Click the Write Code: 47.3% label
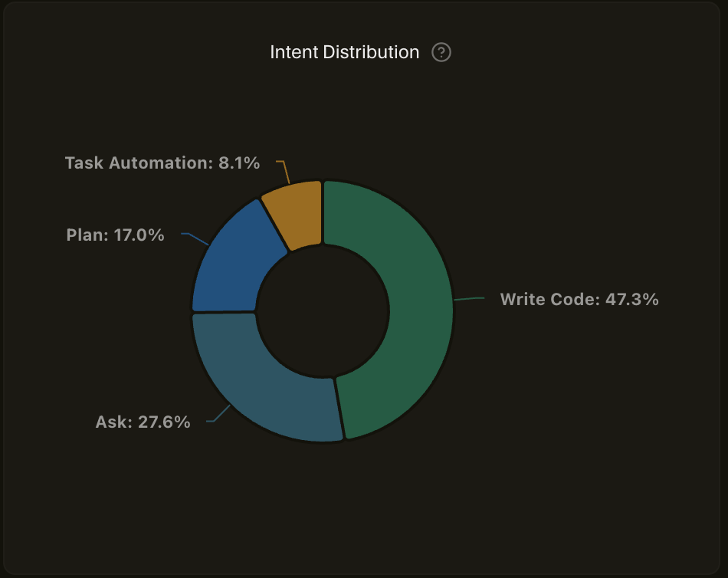This screenshot has height=578, width=728. [579, 300]
